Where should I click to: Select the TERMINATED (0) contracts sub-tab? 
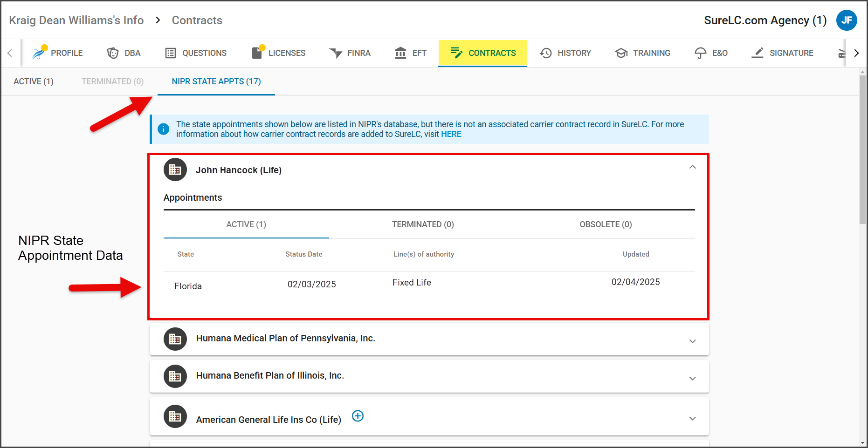tap(113, 81)
